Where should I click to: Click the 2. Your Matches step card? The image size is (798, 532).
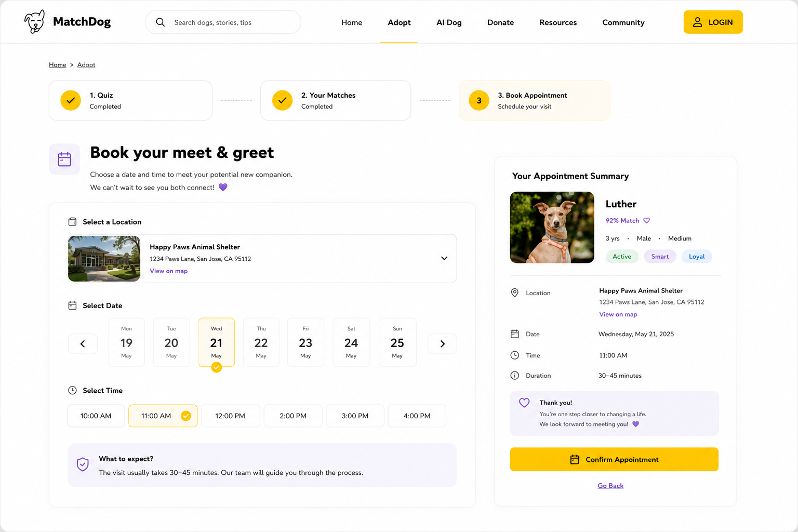tap(336, 100)
